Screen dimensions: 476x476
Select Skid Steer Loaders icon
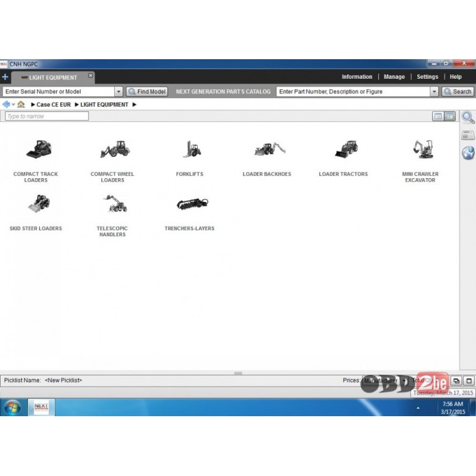(39, 203)
